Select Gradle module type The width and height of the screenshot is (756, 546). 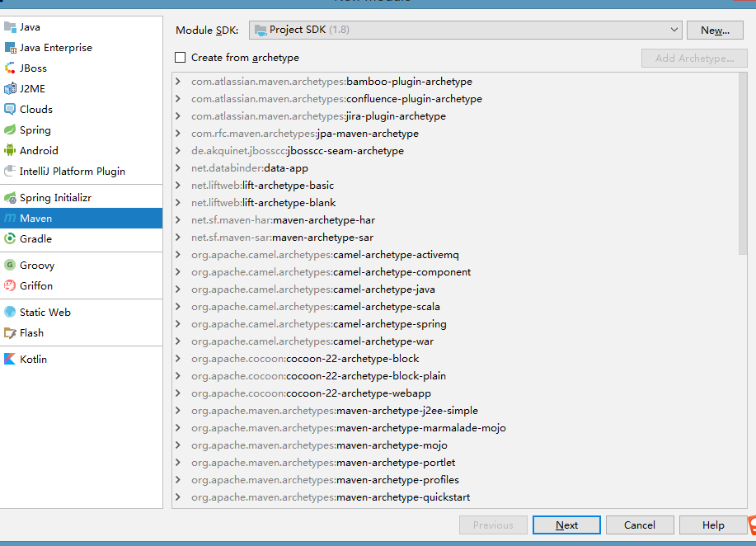click(81, 238)
